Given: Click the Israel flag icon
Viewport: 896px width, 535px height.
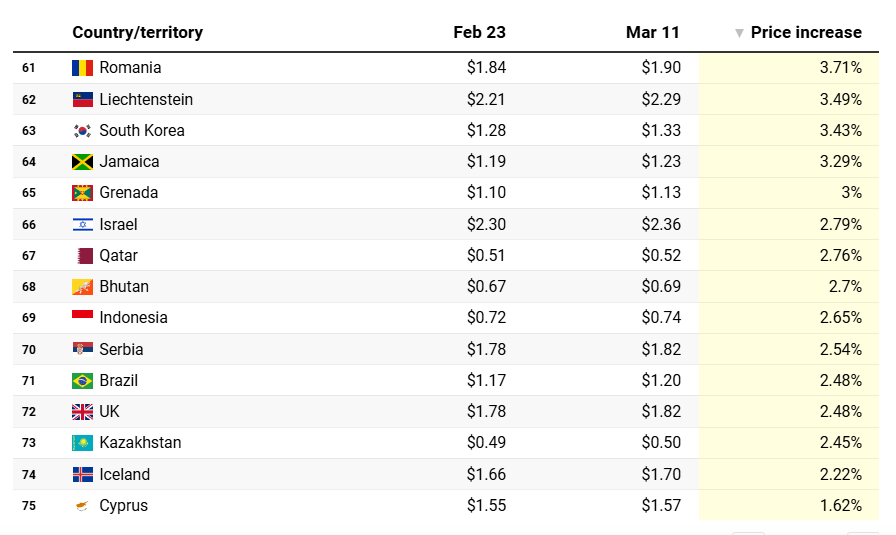Looking at the screenshot, I should tap(82, 225).
